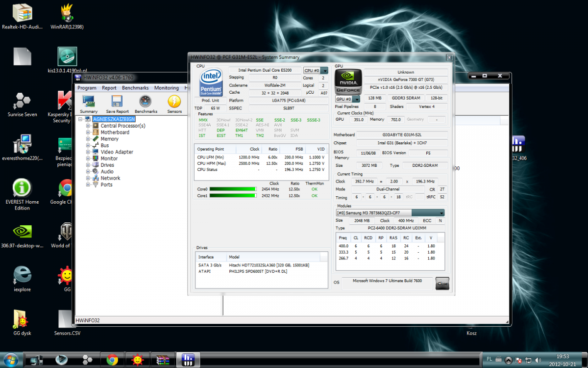Click the PL language indicator in tray
Screen dimensions: 588x368
coord(490,359)
